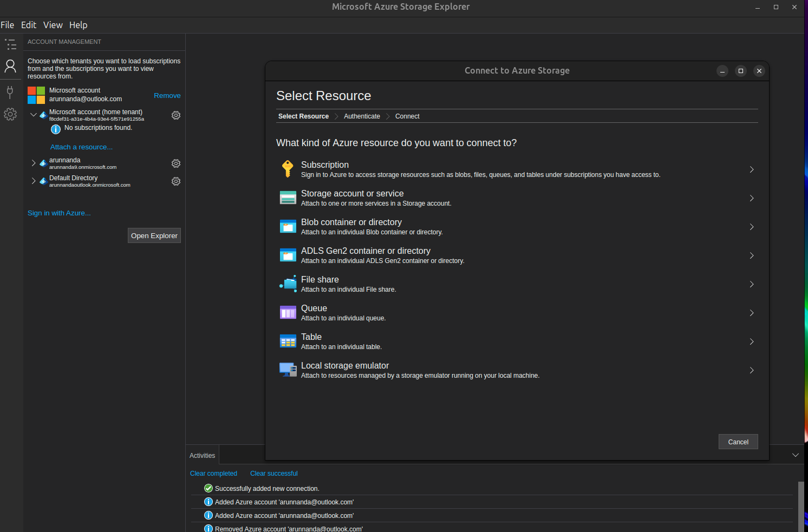Select the Table resource icon
The image size is (808, 532).
pyautogui.click(x=288, y=341)
